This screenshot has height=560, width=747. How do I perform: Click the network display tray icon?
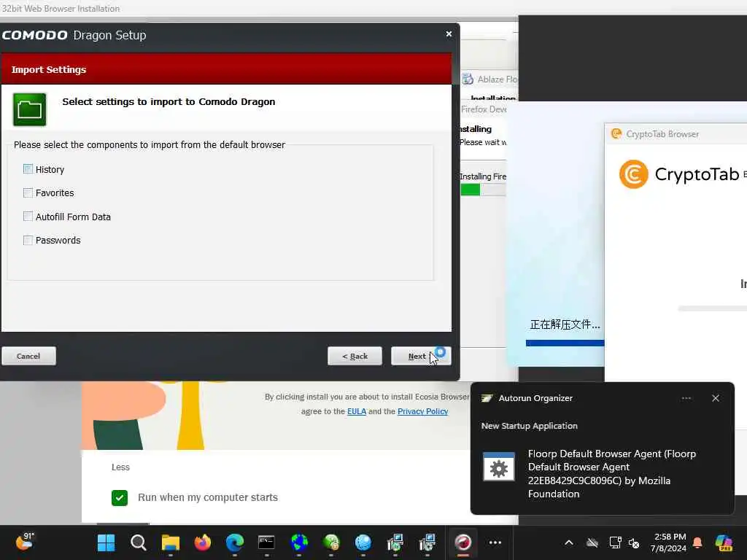pos(615,542)
